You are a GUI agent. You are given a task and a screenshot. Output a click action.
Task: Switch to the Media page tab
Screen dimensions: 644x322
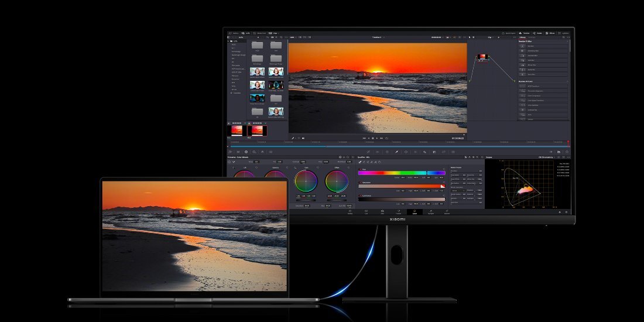[350, 213]
